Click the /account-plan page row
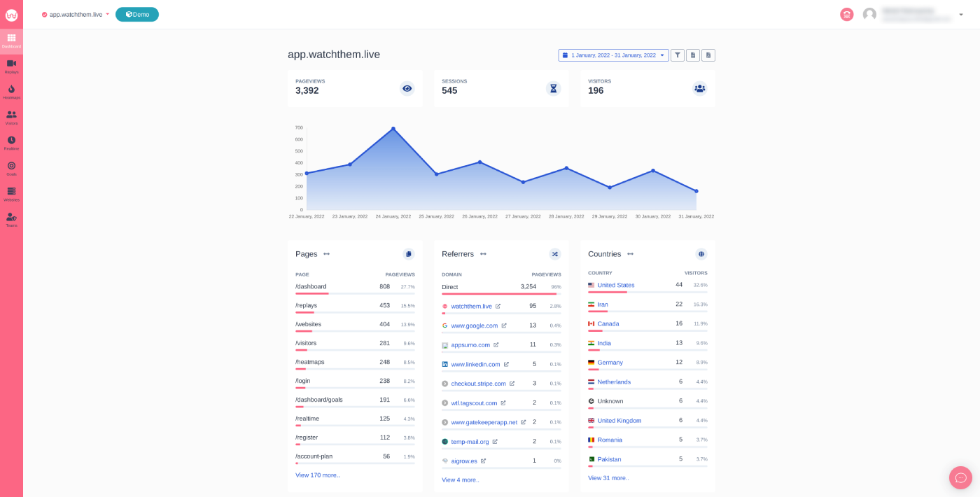The image size is (980, 497). 355,458
